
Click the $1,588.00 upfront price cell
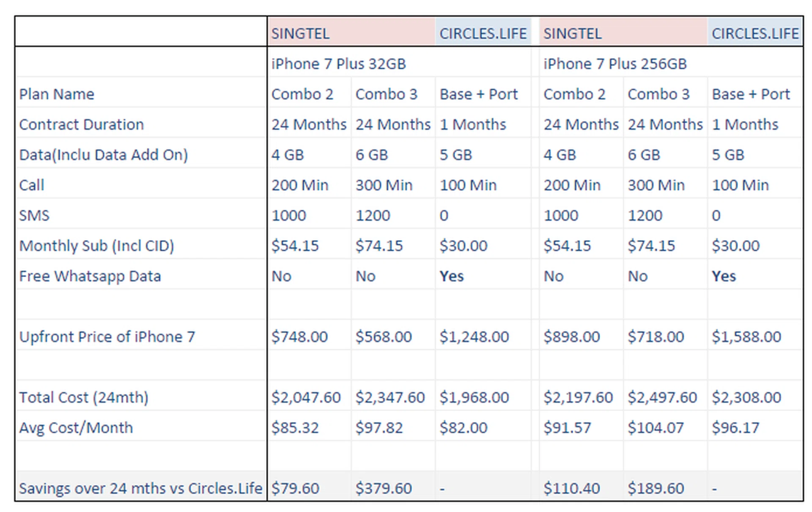[x=746, y=337]
